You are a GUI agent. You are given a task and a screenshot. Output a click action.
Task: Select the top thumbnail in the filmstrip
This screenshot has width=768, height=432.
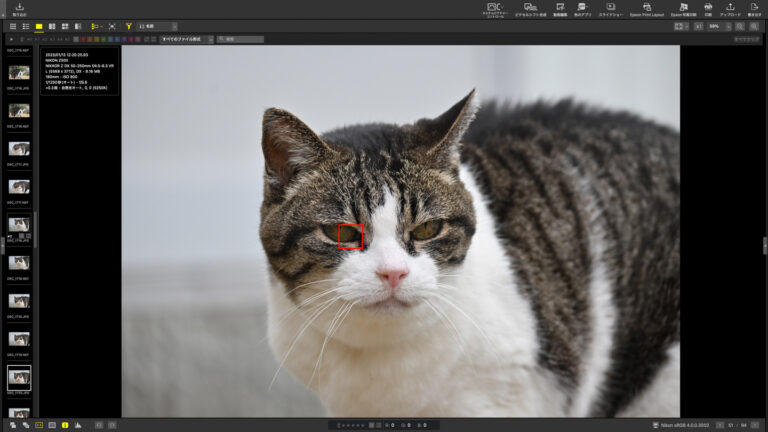[x=19, y=72]
